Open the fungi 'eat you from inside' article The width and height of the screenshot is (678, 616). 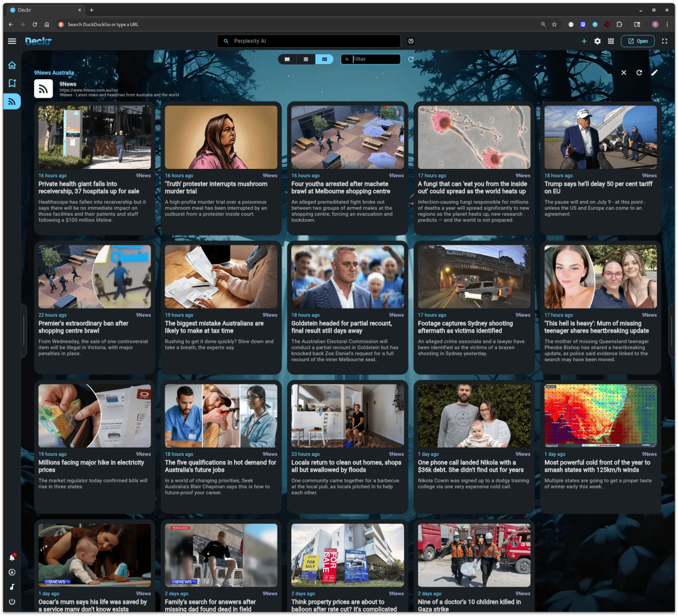tap(472, 187)
